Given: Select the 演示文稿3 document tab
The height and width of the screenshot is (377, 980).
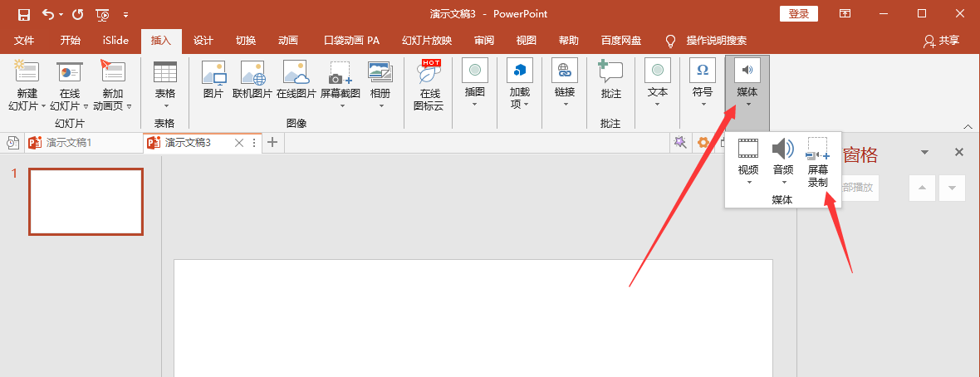Looking at the screenshot, I should point(188,143).
